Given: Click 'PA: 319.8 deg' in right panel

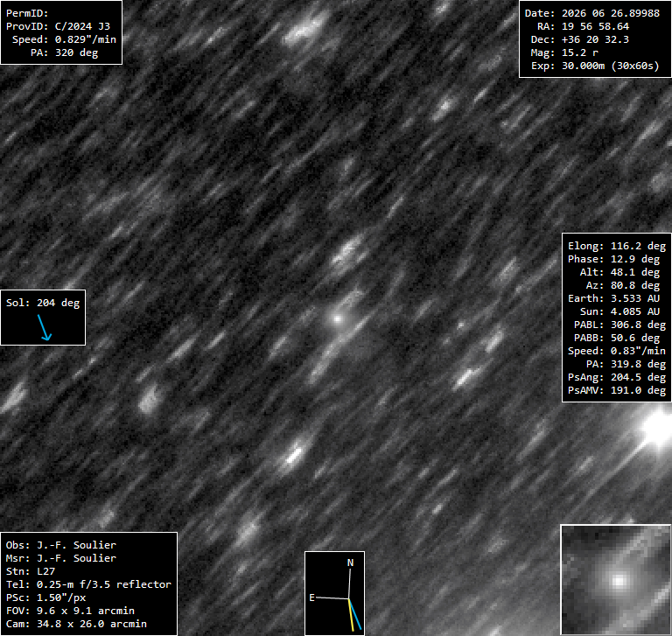Looking at the screenshot, I should coord(626,364).
